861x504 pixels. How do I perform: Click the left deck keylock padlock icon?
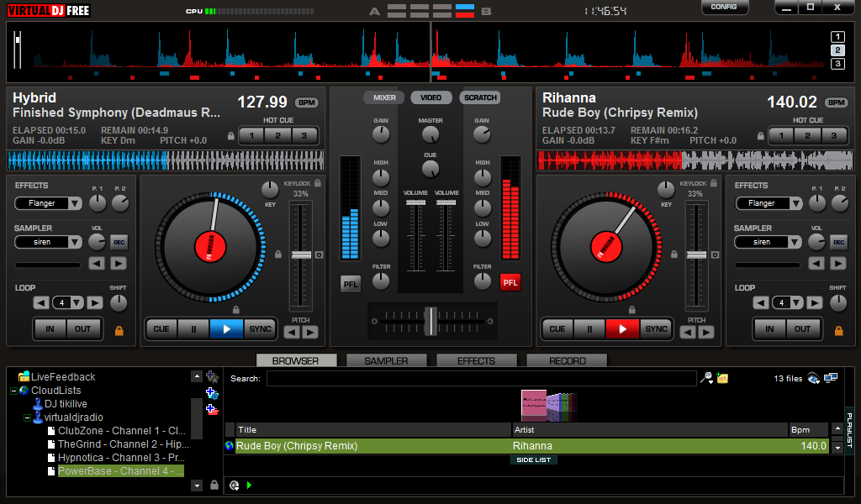click(317, 183)
